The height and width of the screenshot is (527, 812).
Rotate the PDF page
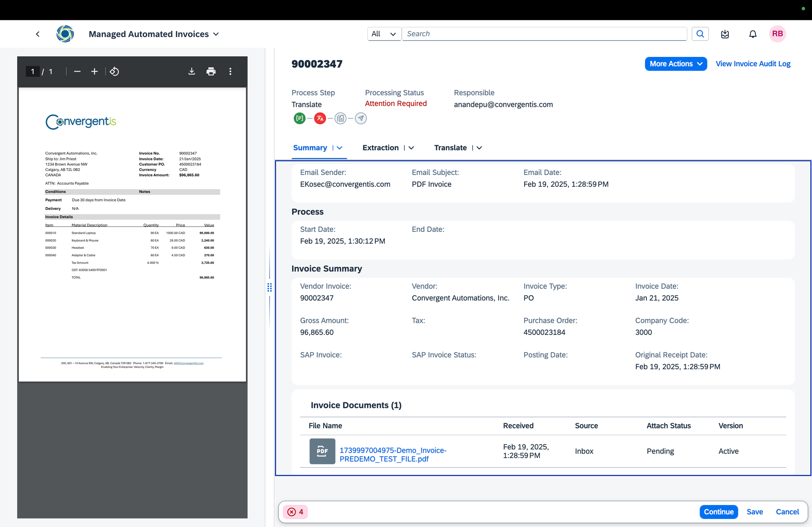[114, 71]
